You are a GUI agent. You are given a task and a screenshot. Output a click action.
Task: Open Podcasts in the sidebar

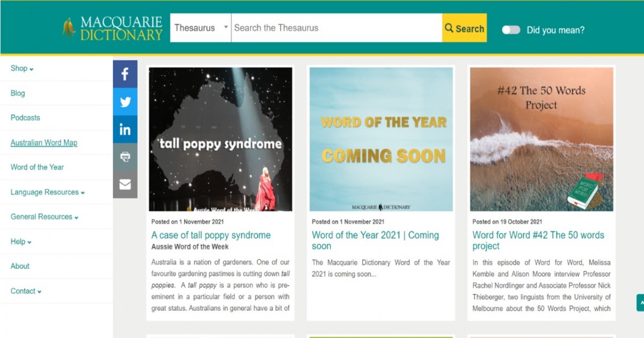pos(25,117)
